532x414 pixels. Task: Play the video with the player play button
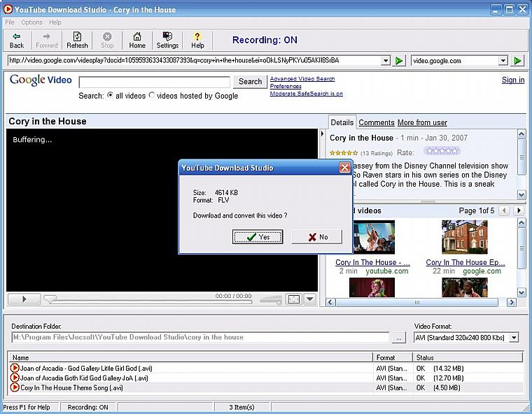(x=24, y=299)
